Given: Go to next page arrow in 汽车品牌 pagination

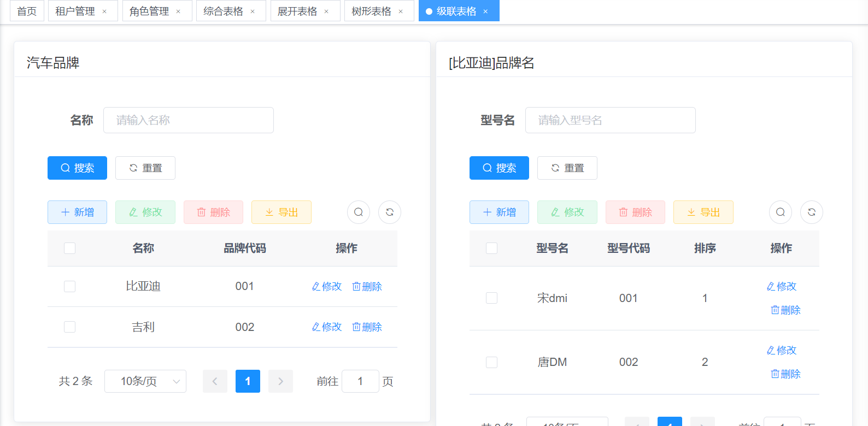Looking at the screenshot, I should 280,381.
